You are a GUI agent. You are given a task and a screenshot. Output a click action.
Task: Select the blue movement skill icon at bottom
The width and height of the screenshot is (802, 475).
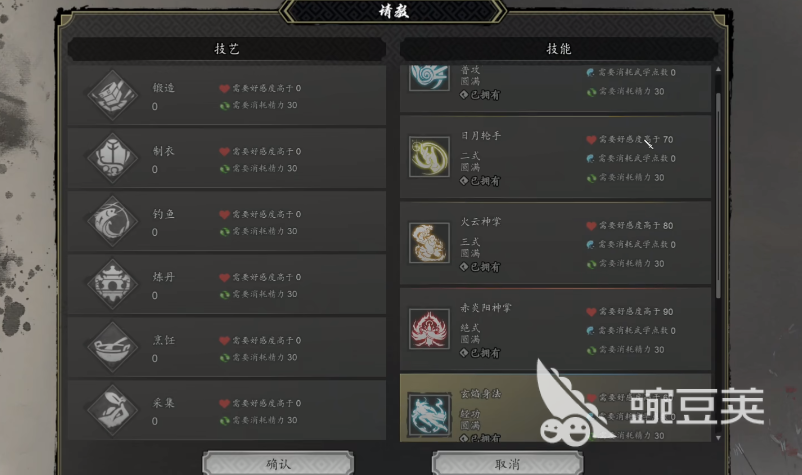429,415
